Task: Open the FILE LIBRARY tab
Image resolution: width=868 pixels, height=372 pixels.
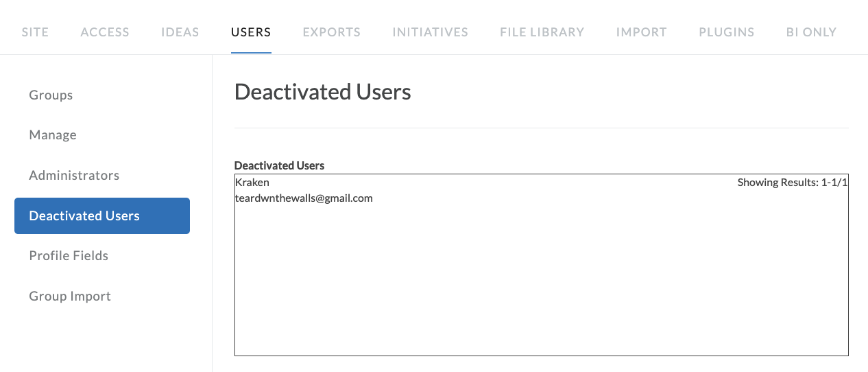Action: point(542,32)
